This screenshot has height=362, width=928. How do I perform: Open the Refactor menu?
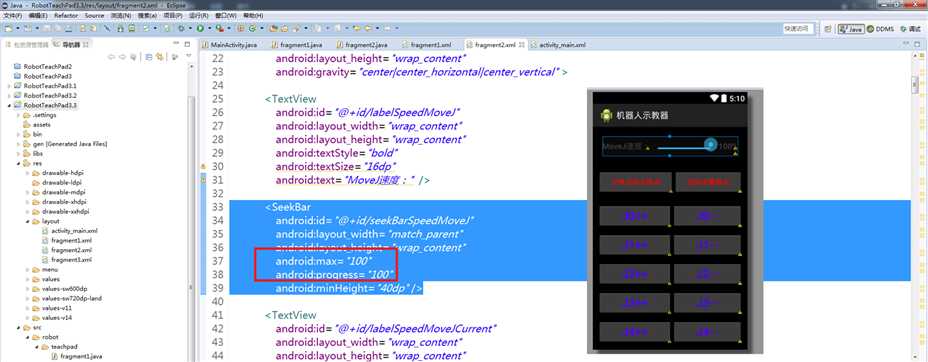[x=66, y=15]
